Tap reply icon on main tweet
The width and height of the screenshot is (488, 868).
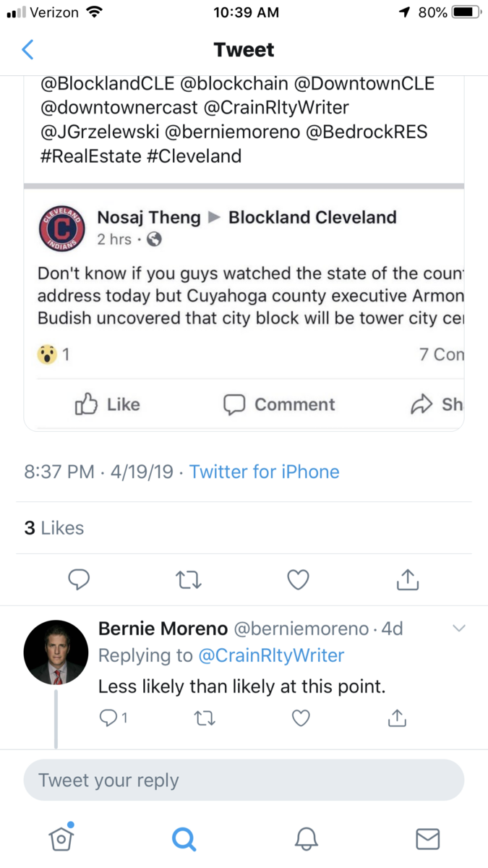[79, 579]
